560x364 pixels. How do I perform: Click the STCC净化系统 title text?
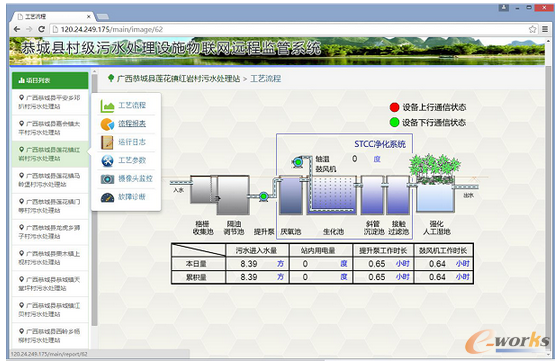(x=380, y=144)
